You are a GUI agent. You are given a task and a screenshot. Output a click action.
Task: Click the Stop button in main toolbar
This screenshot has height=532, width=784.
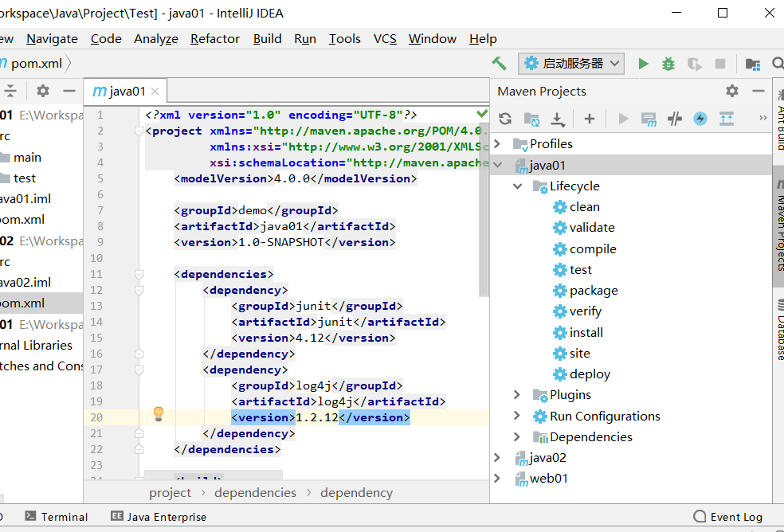point(720,64)
